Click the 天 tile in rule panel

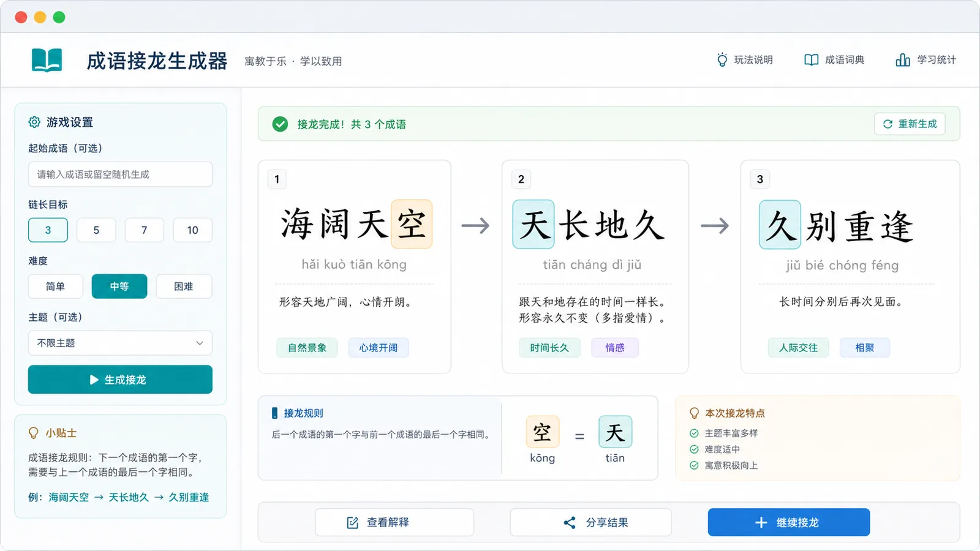(615, 432)
